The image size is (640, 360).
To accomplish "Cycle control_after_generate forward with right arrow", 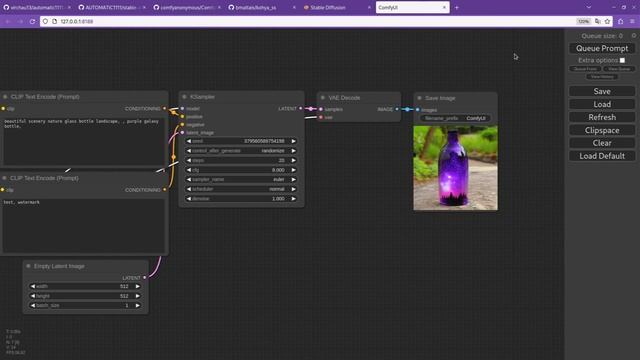I will [x=293, y=151].
